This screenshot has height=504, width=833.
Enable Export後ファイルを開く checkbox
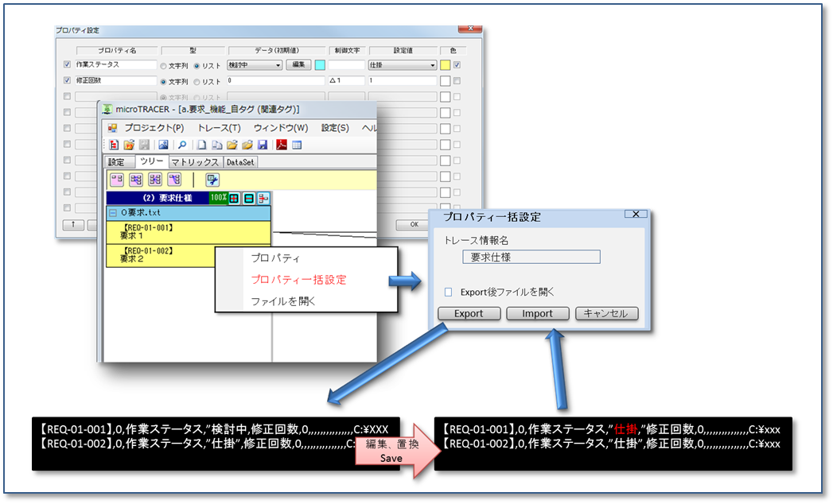(449, 292)
